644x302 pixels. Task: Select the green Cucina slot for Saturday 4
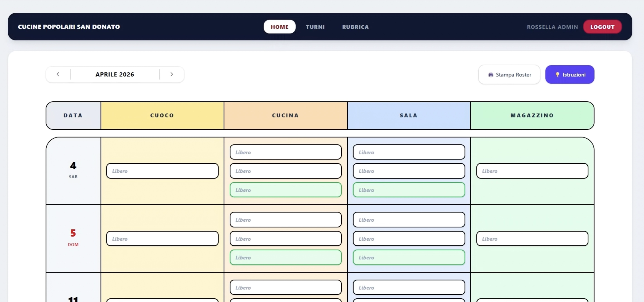tap(286, 190)
